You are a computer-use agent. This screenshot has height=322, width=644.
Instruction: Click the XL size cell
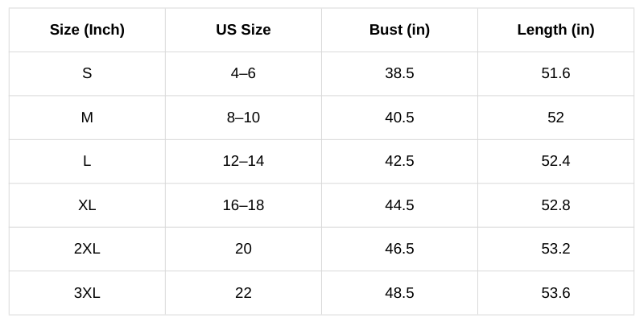(x=87, y=205)
